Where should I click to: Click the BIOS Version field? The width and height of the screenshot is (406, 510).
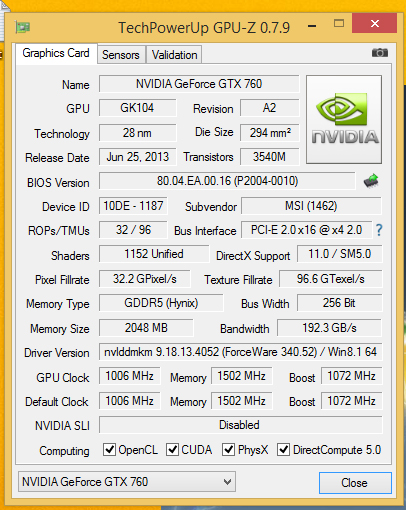[227, 181]
